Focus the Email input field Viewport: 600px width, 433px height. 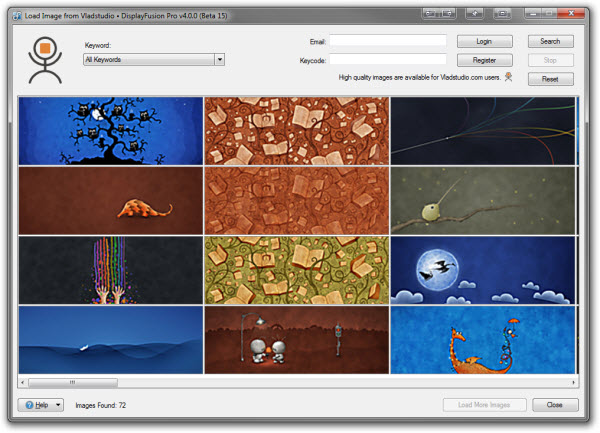point(388,41)
